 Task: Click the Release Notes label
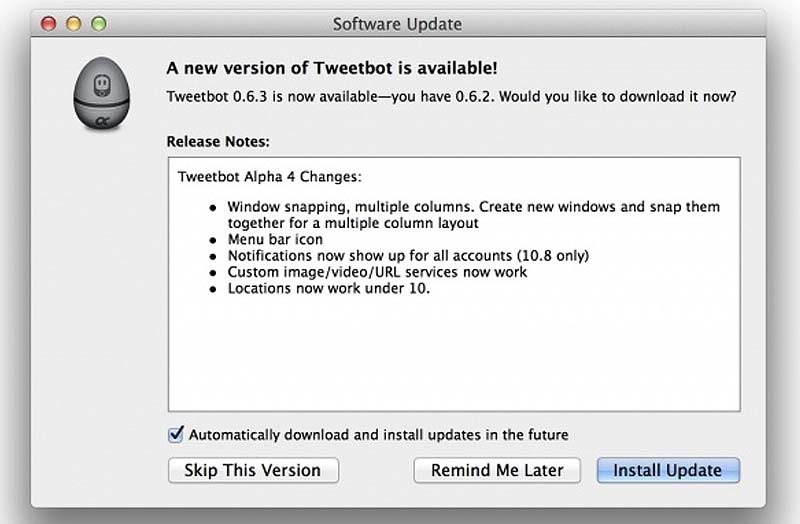click(218, 142)
